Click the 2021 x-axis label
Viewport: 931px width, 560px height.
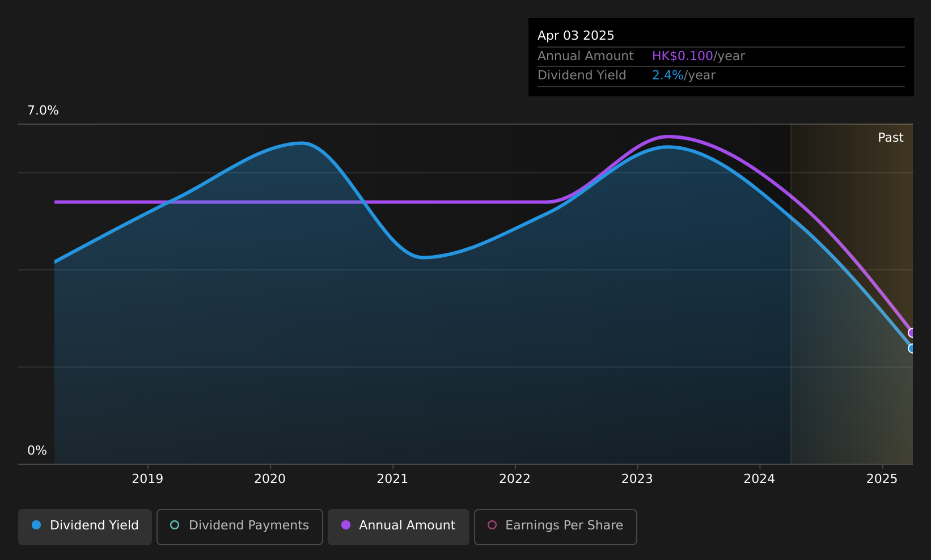click(392, 479)
